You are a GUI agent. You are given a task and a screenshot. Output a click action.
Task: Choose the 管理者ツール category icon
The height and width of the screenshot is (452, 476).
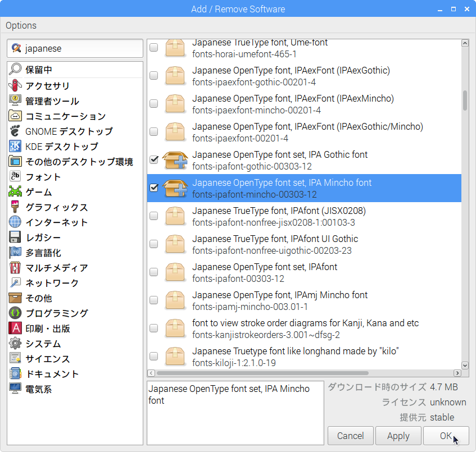point(15,101)
